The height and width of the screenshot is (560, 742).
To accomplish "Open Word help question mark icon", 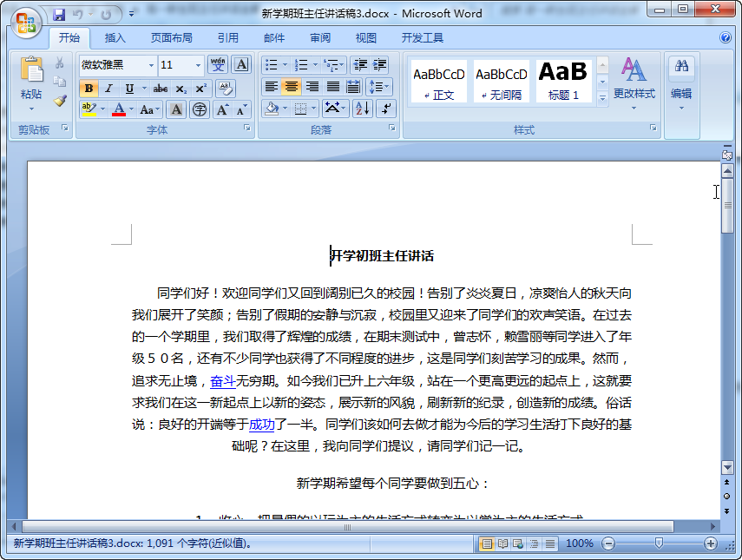I will pyautogui.click(x=725, y=37).
